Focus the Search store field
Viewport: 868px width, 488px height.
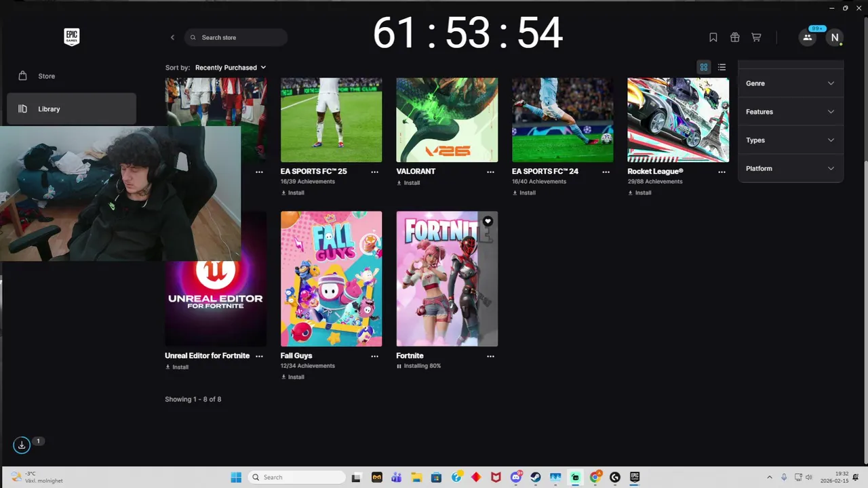coord(236,37)
